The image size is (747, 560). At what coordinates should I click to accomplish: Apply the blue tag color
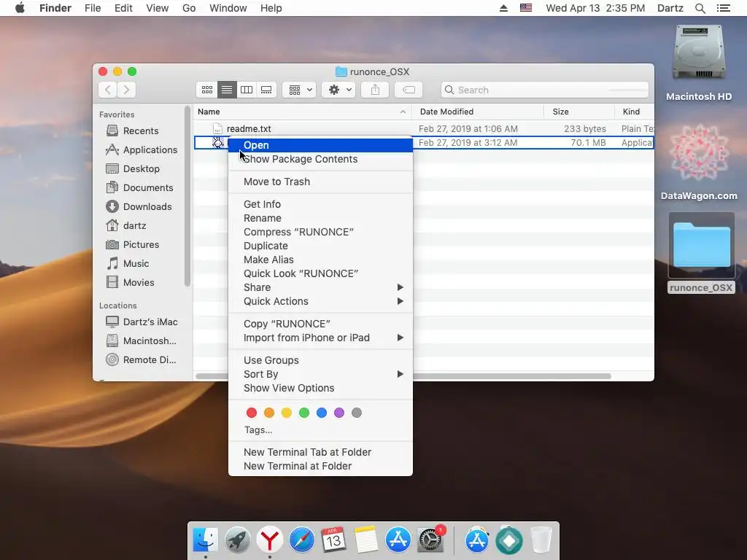click(322, 413)
